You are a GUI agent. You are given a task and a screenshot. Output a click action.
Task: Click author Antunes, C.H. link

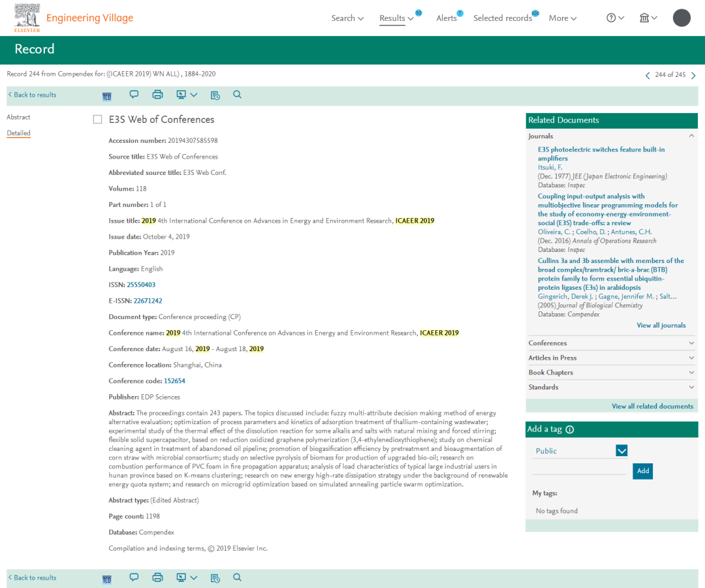pyautogui.click(x=631, y=232)
